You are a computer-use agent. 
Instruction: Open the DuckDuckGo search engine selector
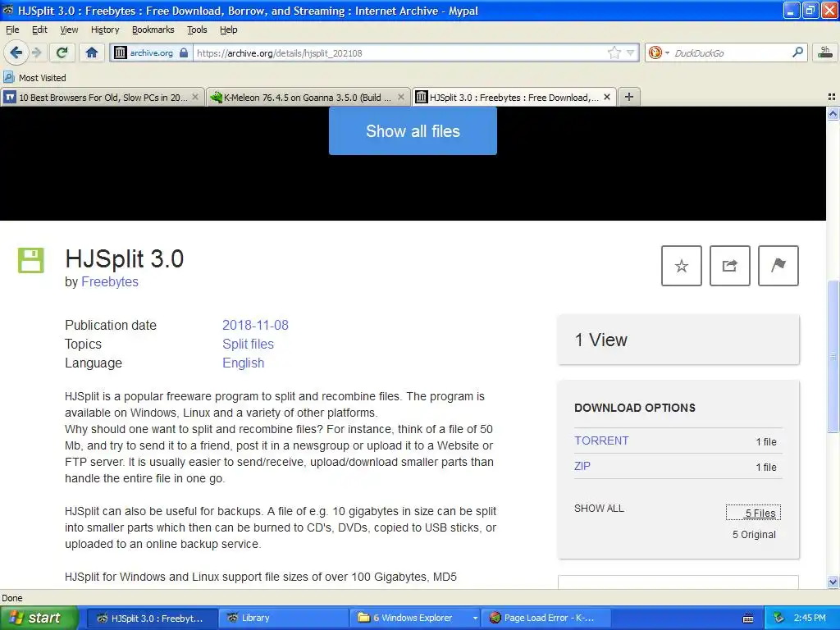(659, 52)
